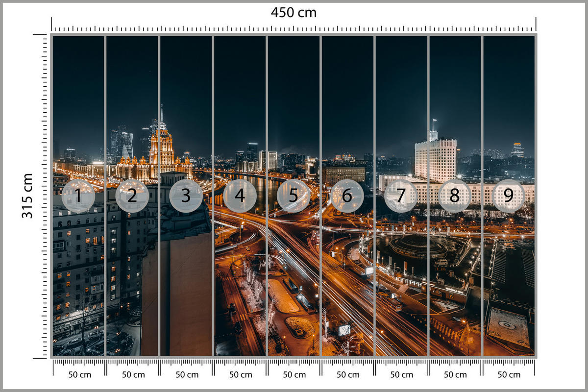
Task: Select the last 50 cm segment label
Action: click(508, 374)
